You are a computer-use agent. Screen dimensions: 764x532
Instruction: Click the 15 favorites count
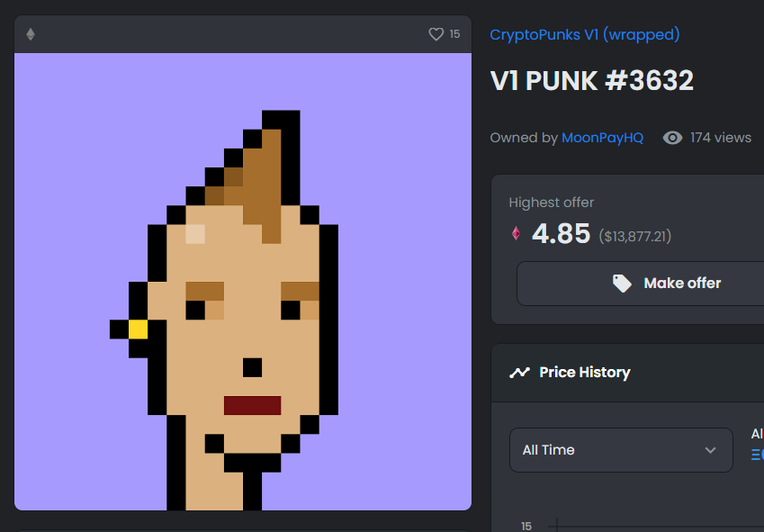tap(454, 34)
